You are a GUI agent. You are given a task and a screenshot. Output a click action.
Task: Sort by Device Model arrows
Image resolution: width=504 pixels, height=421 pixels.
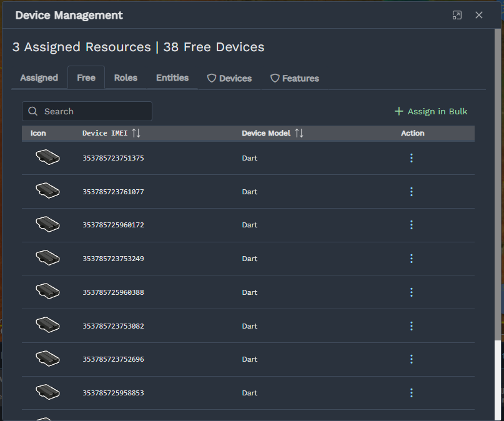299,133
